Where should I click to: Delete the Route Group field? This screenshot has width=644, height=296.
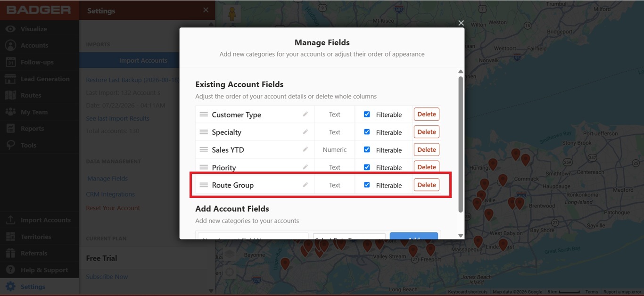pos(427,185)
